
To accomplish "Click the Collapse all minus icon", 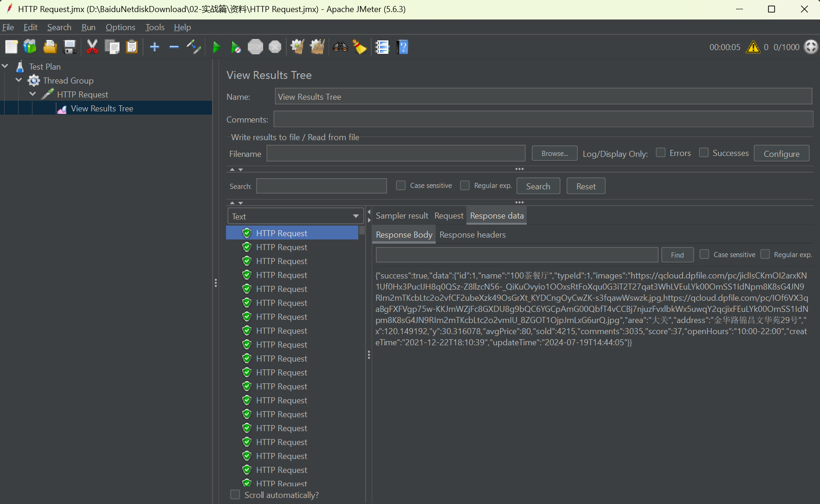I will pyautogui.click(x=174, y=47).
